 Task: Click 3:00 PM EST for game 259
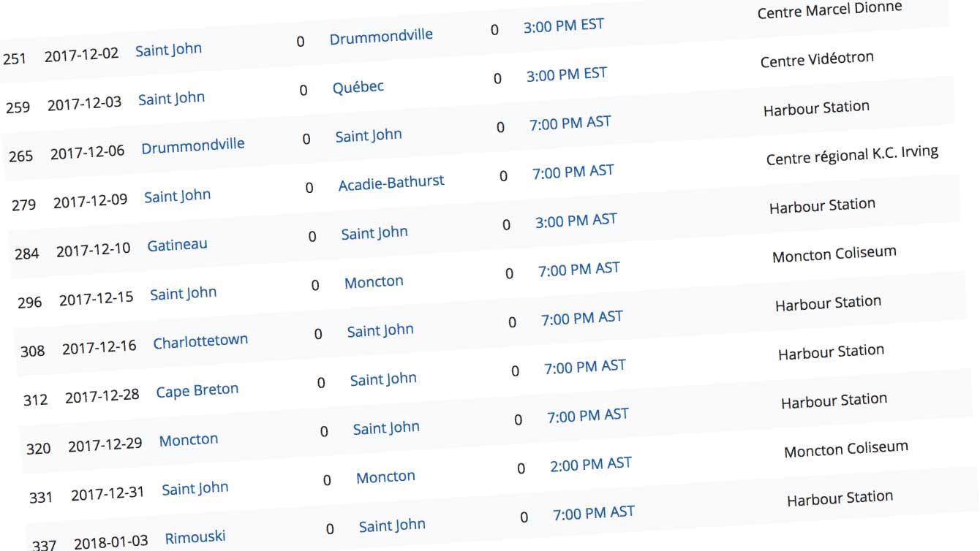(x=567, y=75)
